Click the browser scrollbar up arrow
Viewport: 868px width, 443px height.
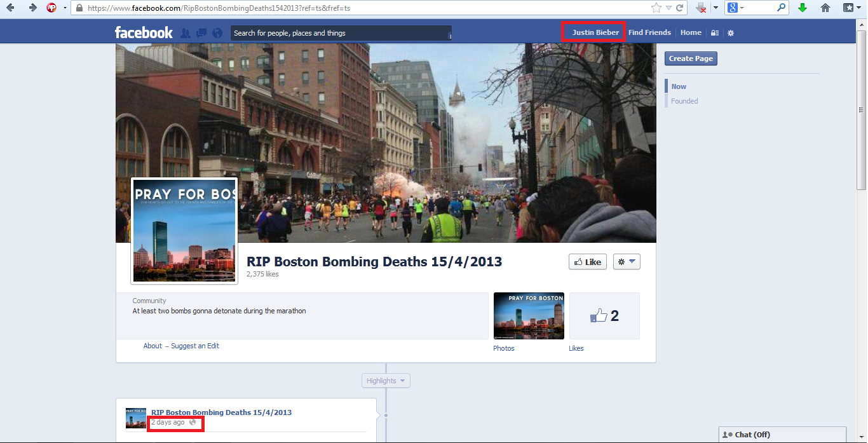tap(862, 24)
